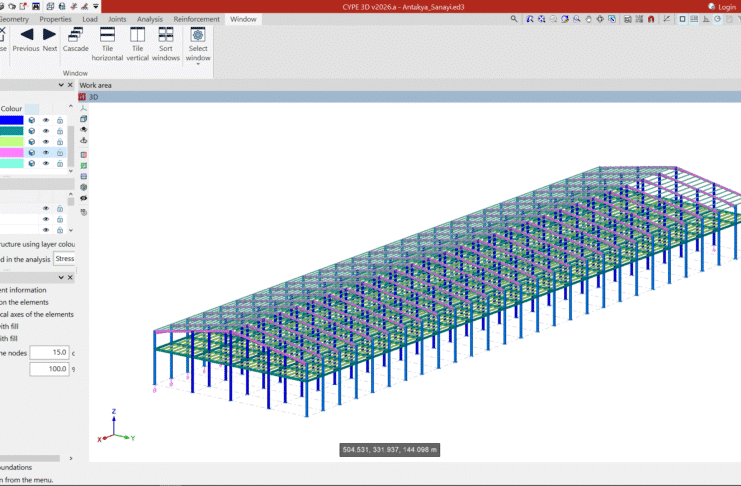Toggle visibility eye of aqua layer
The height and width of the screenshot is (486, 741).
(x=46, y=164)
